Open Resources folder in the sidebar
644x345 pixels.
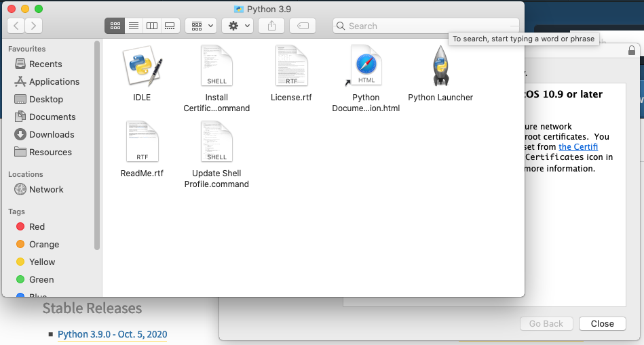(43, 153)
